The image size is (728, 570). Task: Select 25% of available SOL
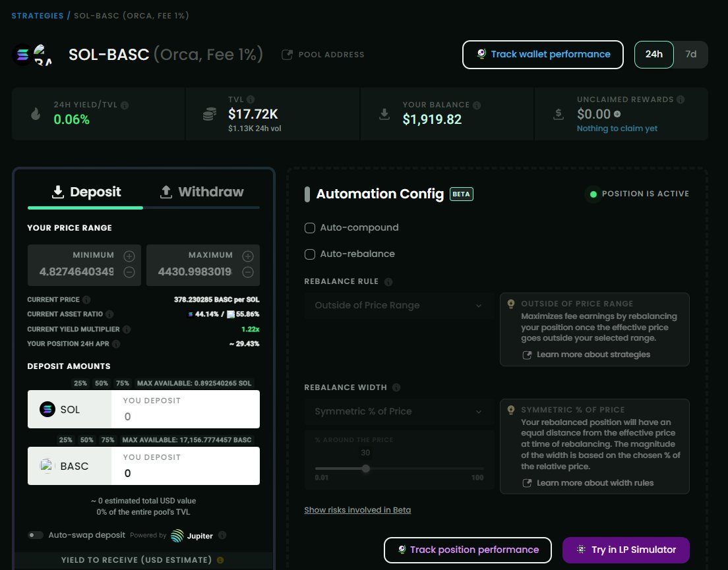80,384
